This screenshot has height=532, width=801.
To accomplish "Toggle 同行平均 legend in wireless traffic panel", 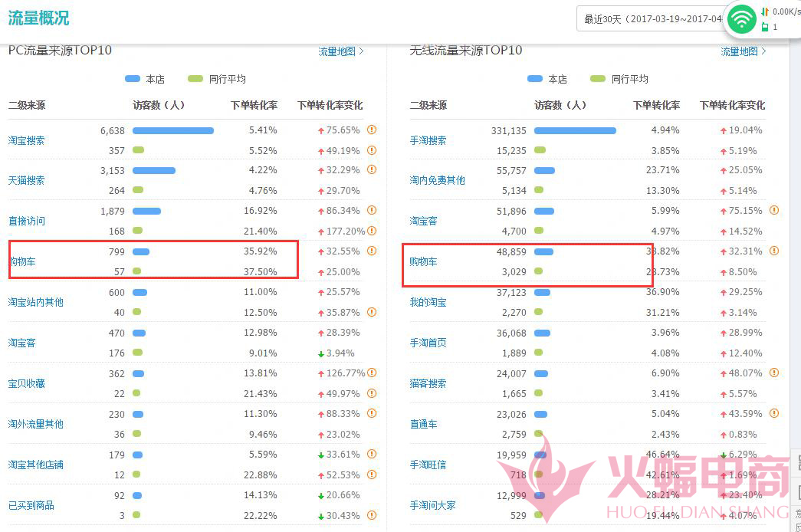I will pos(619,79).
